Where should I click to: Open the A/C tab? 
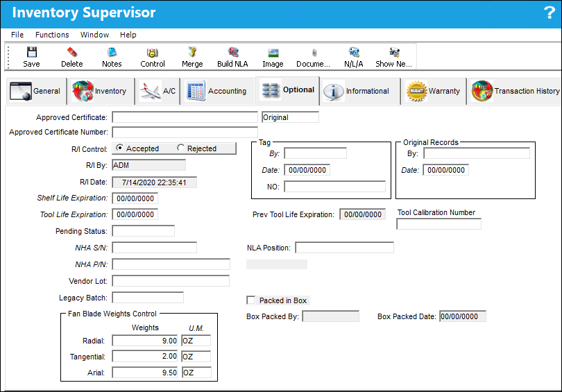[157, 91]
